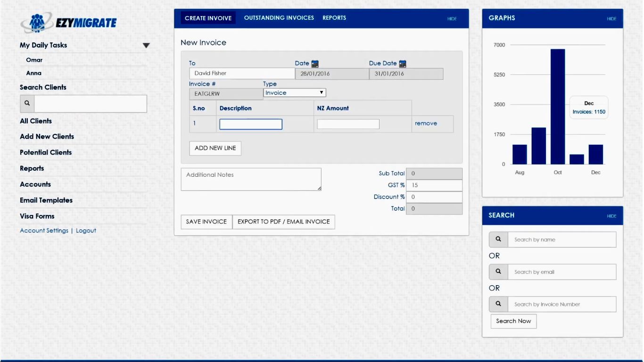Screen dimensions: 644x362
Task: Collapse the My Daily Tasks arrow
Action: click(x=146, y=46)
